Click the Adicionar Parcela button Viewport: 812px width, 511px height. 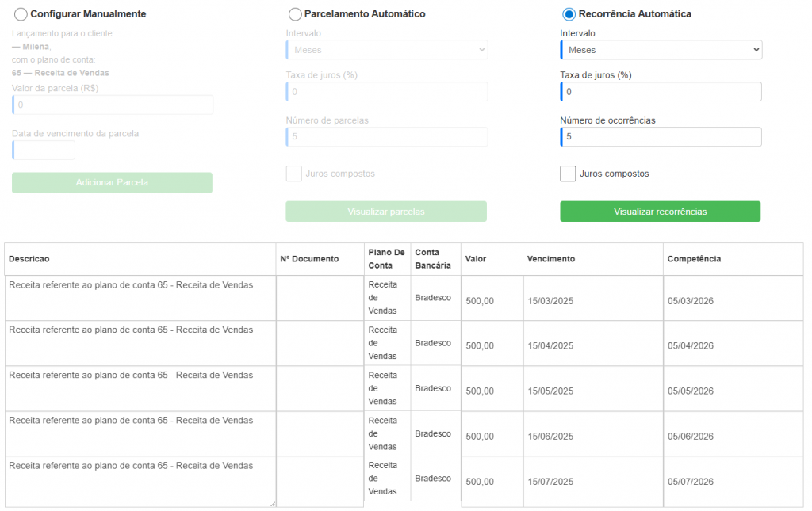(112, 183)
